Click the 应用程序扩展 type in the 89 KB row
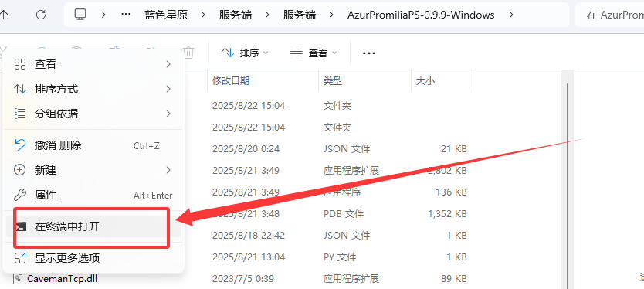The width and height of the screenshot is (644, 289). click(x=351, y=279)
